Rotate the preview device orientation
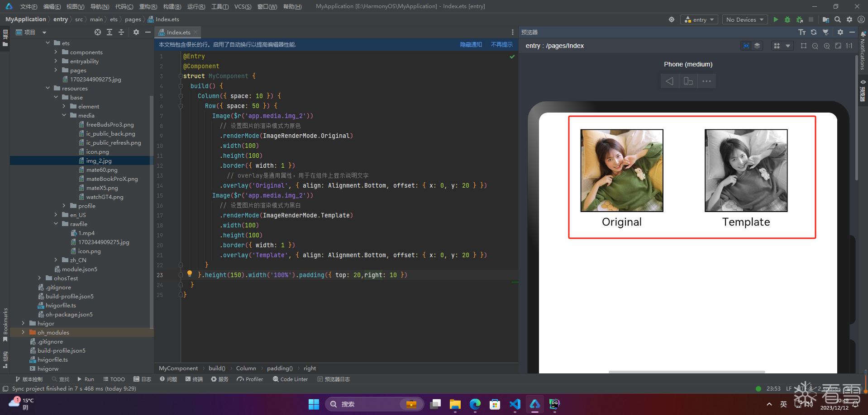This screenshot has width=868, height=415. point(688,81)
